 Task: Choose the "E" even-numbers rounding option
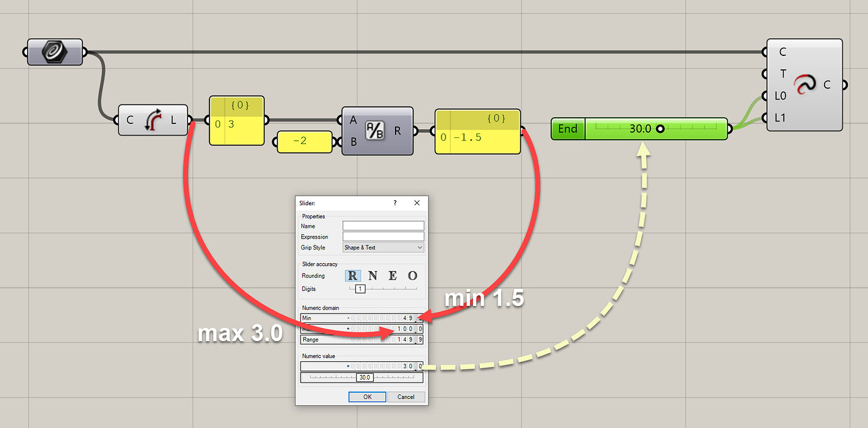pos(394,276)
